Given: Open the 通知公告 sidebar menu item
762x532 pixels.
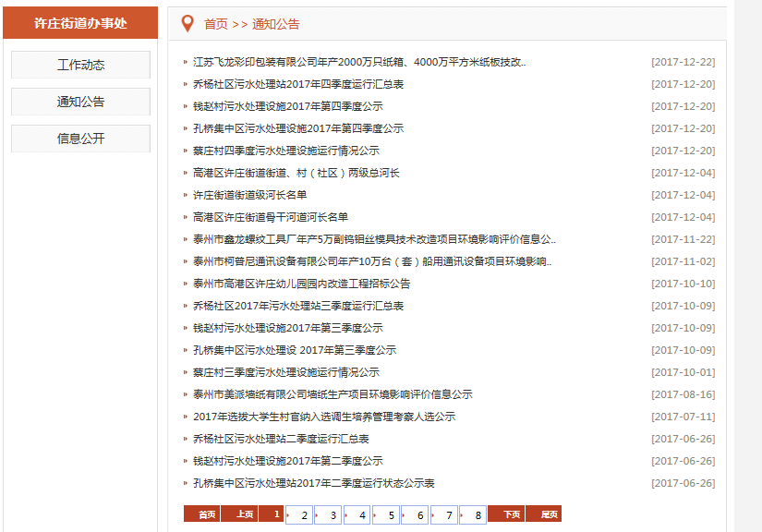Looking at the screenshot, I should [x=80, y=102].
